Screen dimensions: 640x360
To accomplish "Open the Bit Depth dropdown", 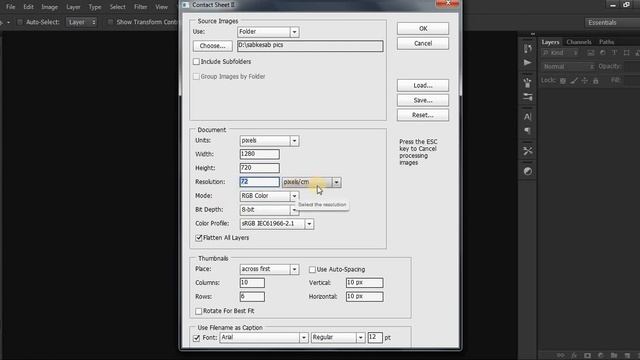I will tap(294, 210).
